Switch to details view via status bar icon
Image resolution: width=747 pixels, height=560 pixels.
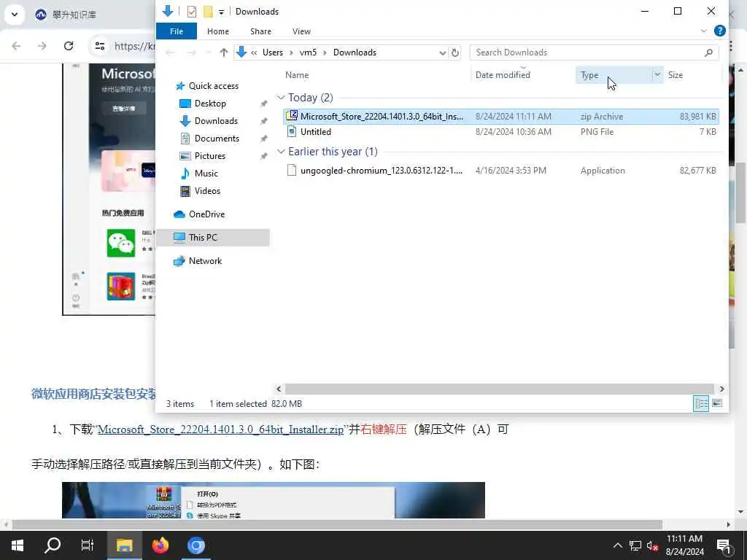coord(701,404)
